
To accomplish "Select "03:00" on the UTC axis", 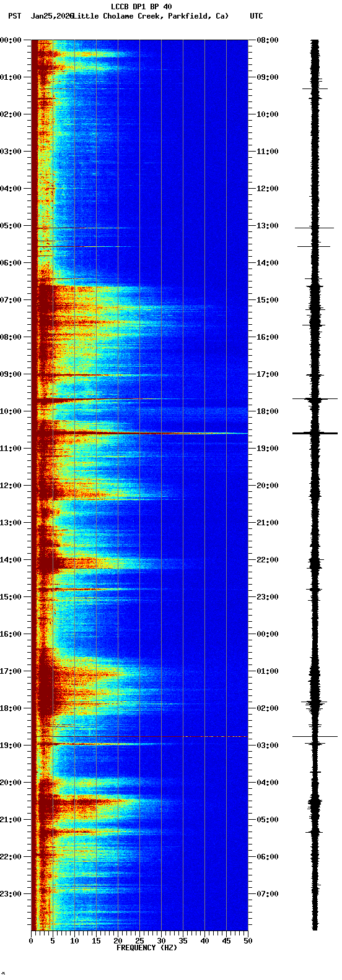I will 268,746.
